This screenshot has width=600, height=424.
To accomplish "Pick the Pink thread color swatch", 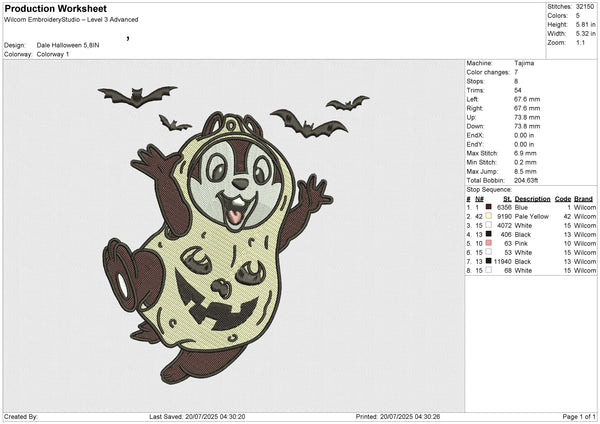I will point(488,243).
